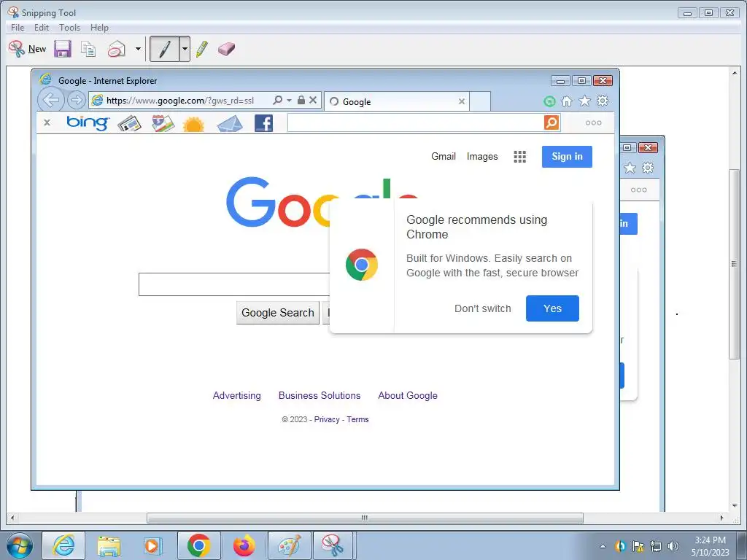
Task: Open Chrome from the taskbar
Action: pyautogui.click(x=198, y=545)
